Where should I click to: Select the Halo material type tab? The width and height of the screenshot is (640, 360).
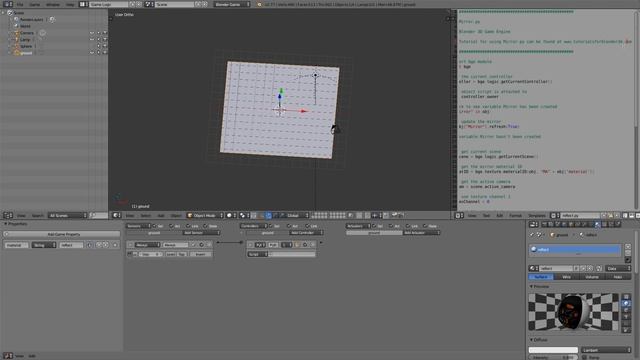pyautogui.click(x=618, y=277)
